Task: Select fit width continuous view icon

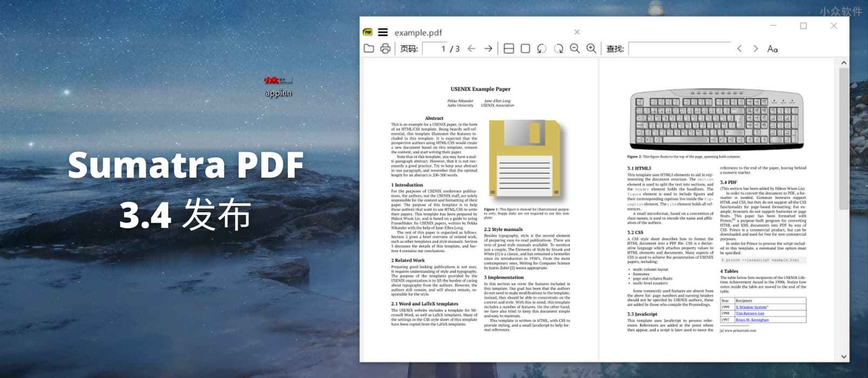Action: pos(508,49)
